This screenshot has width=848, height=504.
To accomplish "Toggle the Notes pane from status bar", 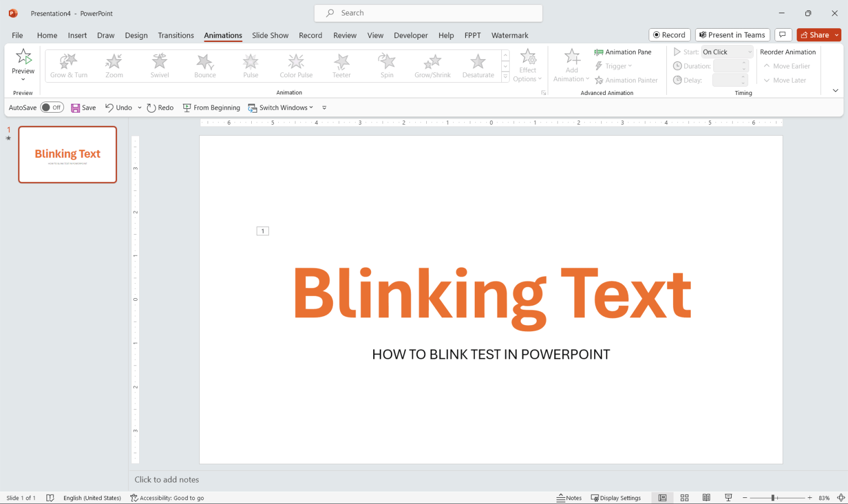I will pyautogui.click(x=569, y=497).
